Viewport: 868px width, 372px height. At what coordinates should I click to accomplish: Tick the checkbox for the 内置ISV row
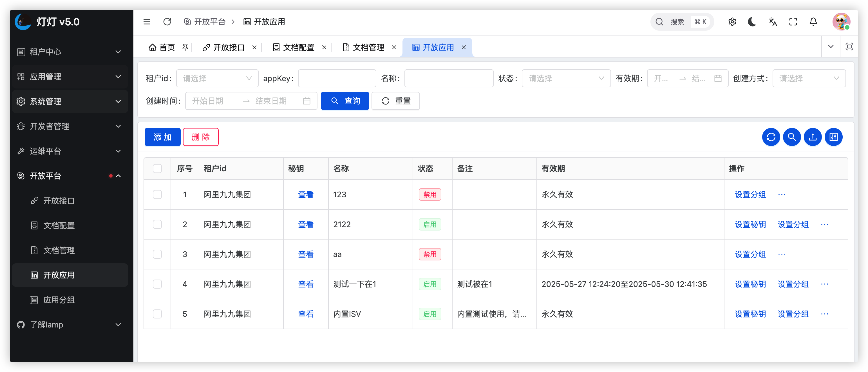point(157,314)
